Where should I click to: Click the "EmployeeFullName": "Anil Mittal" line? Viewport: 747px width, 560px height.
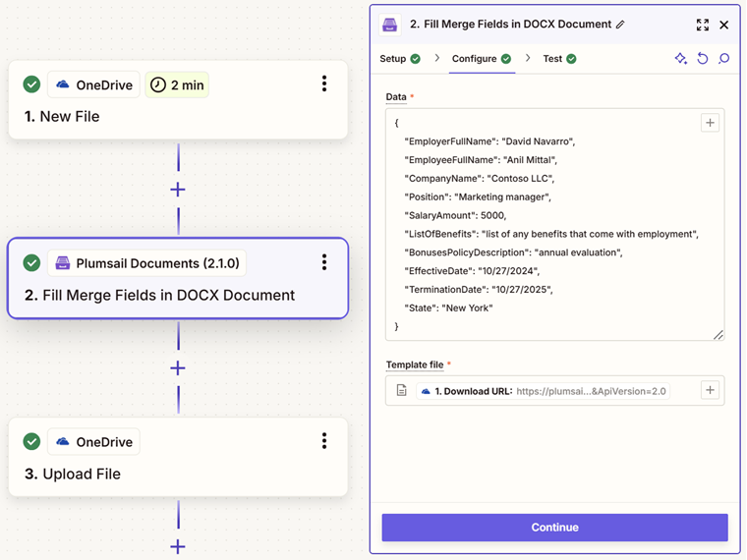click(x=481, y=159)
